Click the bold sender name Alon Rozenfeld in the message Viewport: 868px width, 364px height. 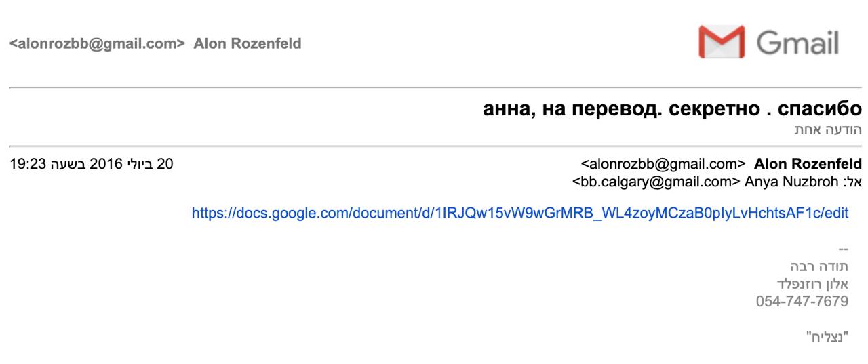click(x=808, y=164)
